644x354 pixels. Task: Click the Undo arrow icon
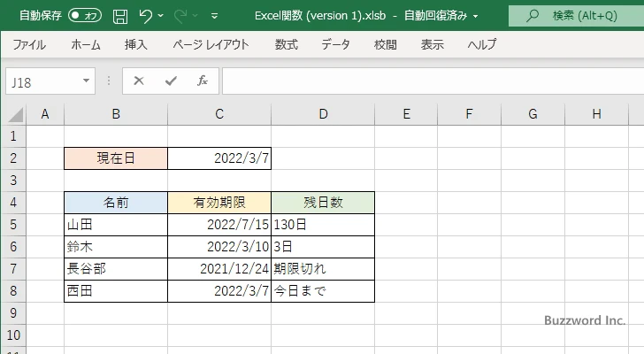pyautogui.click(x=145, y=16)
